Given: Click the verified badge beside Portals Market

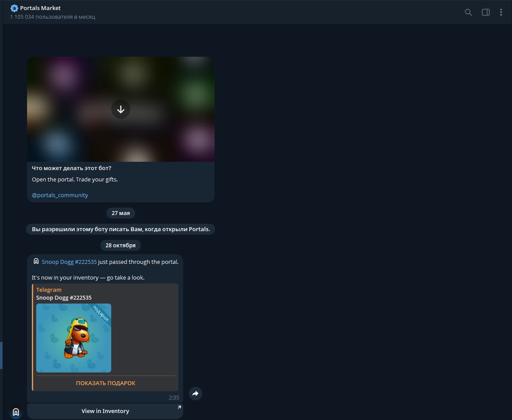Looking at the screenshot, I should (x=14, y=8).
